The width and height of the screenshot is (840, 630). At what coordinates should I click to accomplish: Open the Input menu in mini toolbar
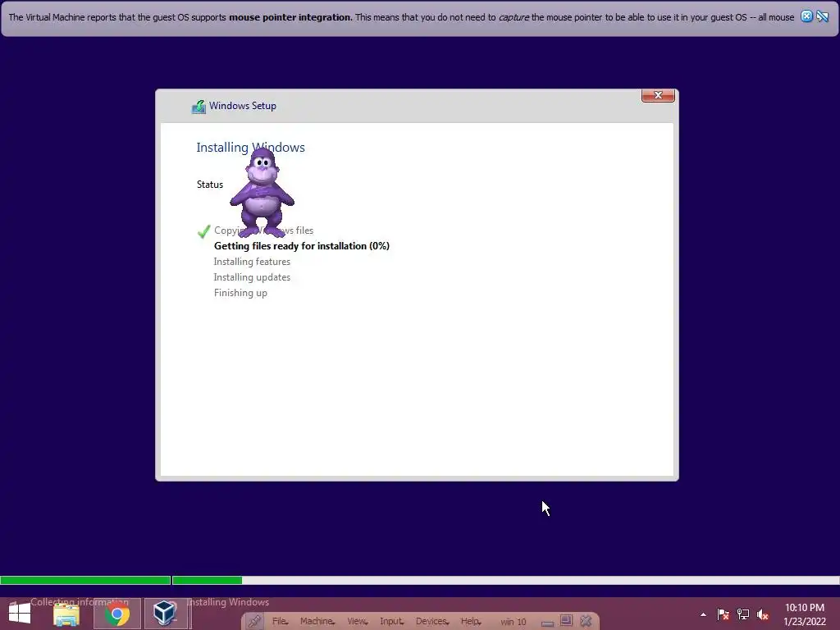[x=391, y=622]
